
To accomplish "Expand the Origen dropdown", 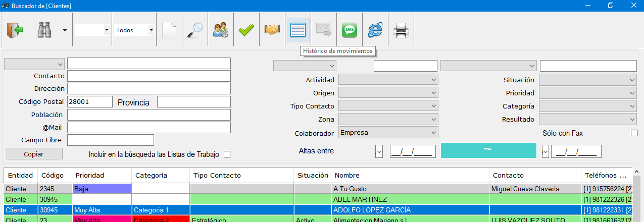I will [x=388, y=93].
